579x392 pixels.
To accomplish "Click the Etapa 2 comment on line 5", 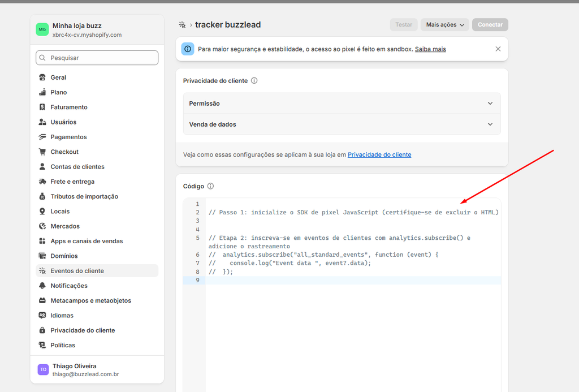I will tap(339, 242).
